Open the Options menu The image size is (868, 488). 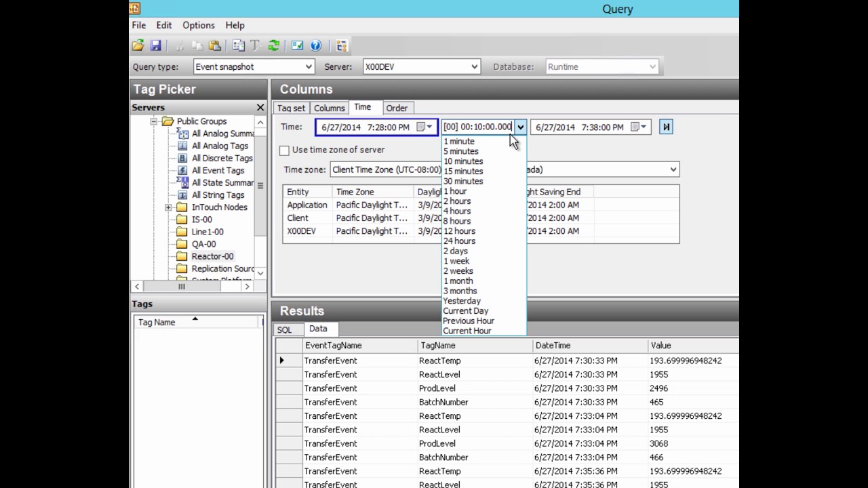coord(199,25)
